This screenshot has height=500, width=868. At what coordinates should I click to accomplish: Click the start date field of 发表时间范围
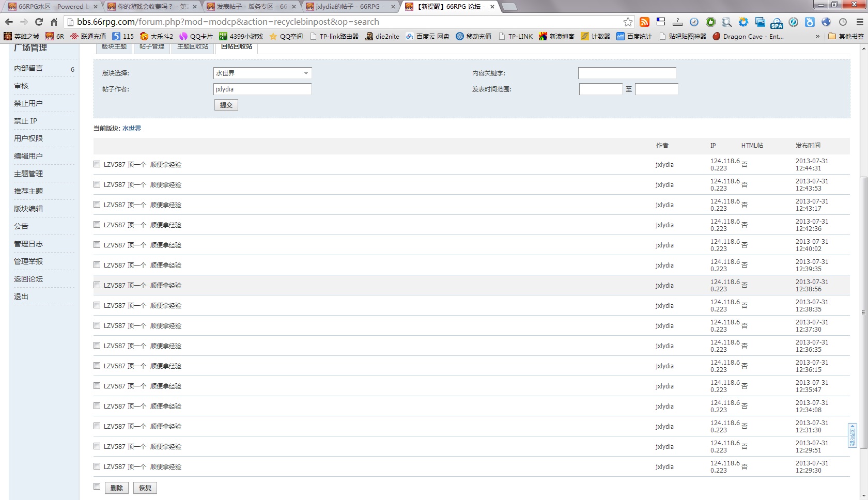coord(600,89)
